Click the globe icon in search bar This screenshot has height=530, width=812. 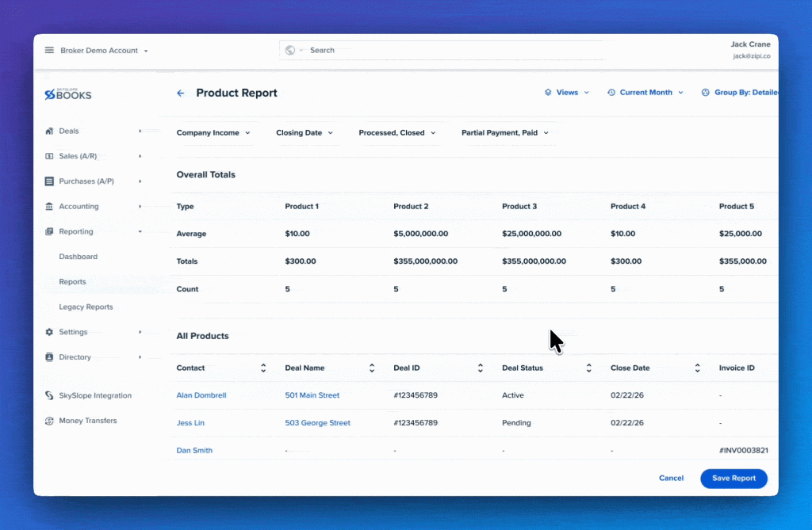coord(290,50)
